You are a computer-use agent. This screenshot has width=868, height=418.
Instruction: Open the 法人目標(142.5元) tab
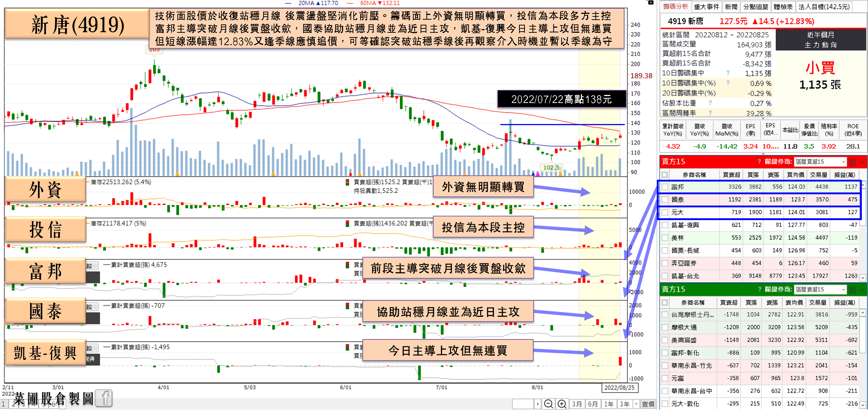[x=824, y=7]
